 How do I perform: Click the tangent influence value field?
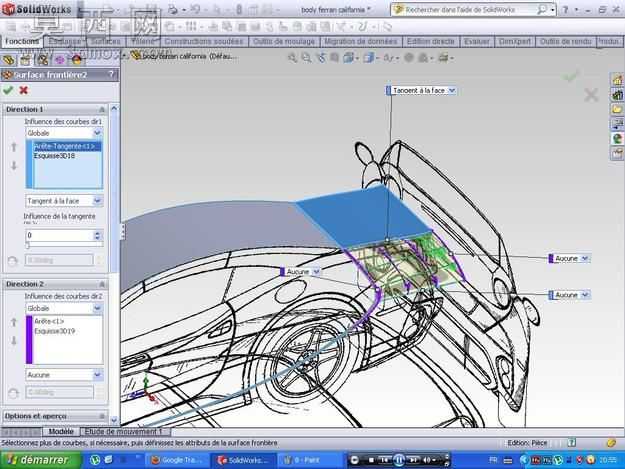pyautogui.click(x=60, y=235)
